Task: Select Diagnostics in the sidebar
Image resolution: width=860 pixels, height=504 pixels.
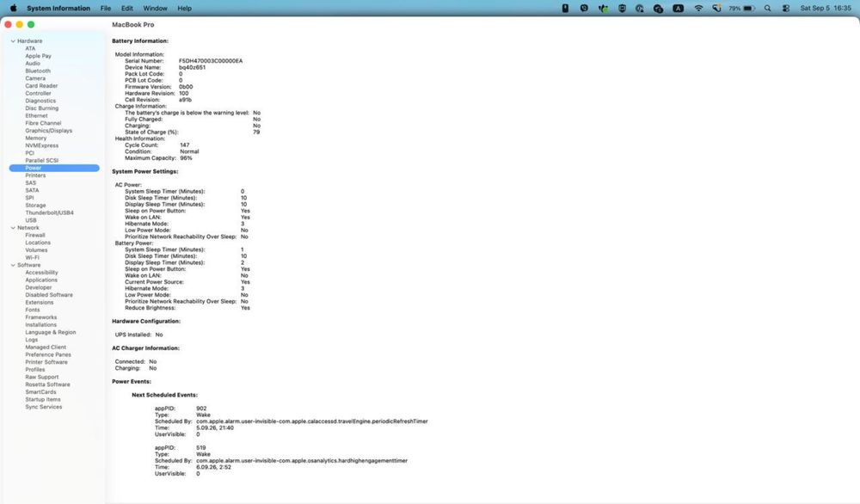Action: click(40, 101)
